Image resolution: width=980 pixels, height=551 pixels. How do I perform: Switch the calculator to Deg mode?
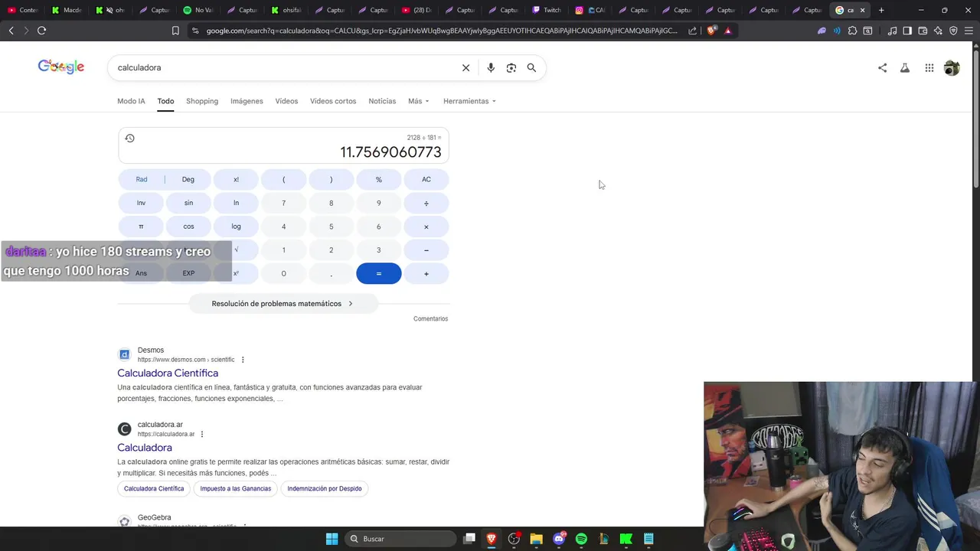188,179
